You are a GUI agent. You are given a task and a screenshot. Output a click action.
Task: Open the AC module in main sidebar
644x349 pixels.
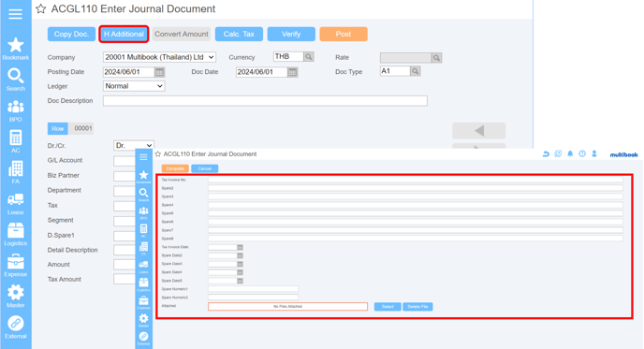coord(16,141)
